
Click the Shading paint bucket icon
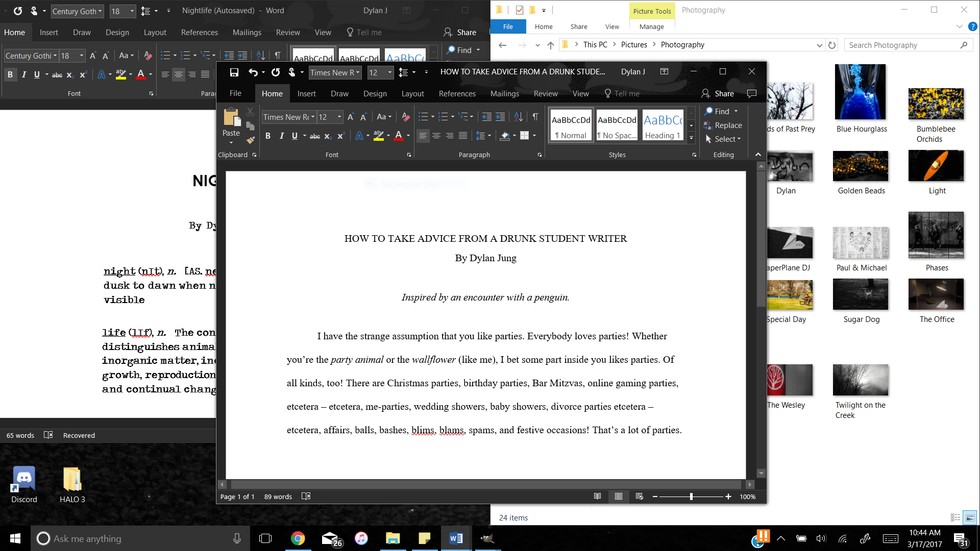[x=506, y=136]
